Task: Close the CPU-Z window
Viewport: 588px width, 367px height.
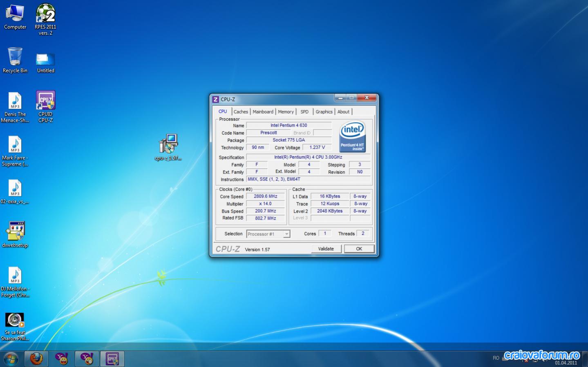Action: pos(367,98)
